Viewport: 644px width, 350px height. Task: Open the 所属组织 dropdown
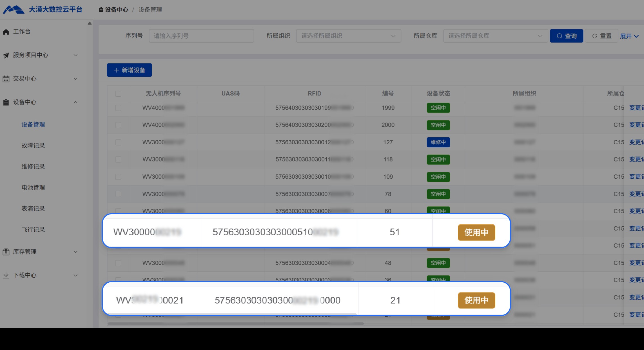pyautogui.click(x=348, y=36)
